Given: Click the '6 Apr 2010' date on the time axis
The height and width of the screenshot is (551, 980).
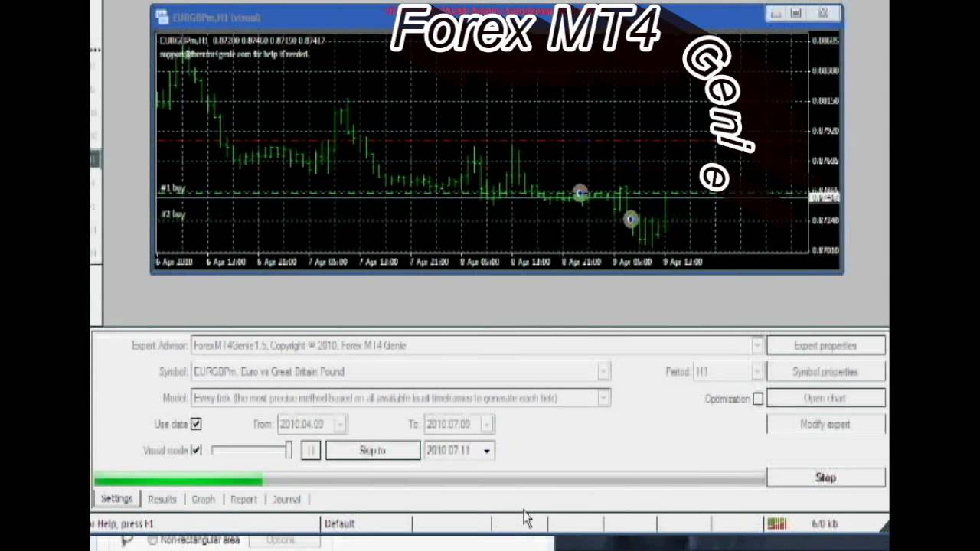Looking at the screenshot, I should click(175, 262).
